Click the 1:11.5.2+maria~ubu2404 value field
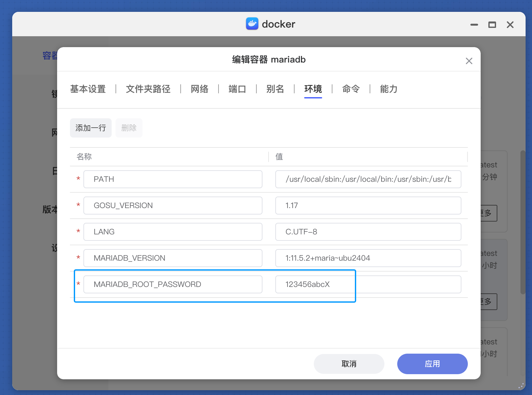 click(x=368, y=258)
